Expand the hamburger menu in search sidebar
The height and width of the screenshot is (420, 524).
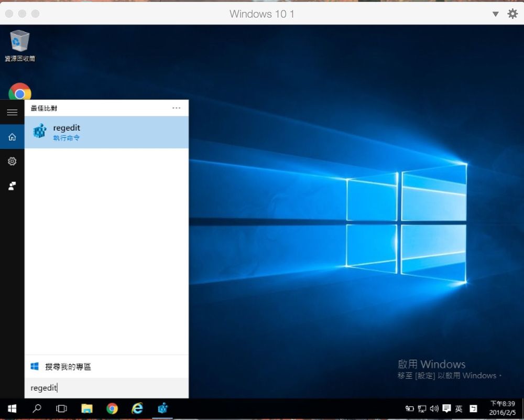(12, 112)
